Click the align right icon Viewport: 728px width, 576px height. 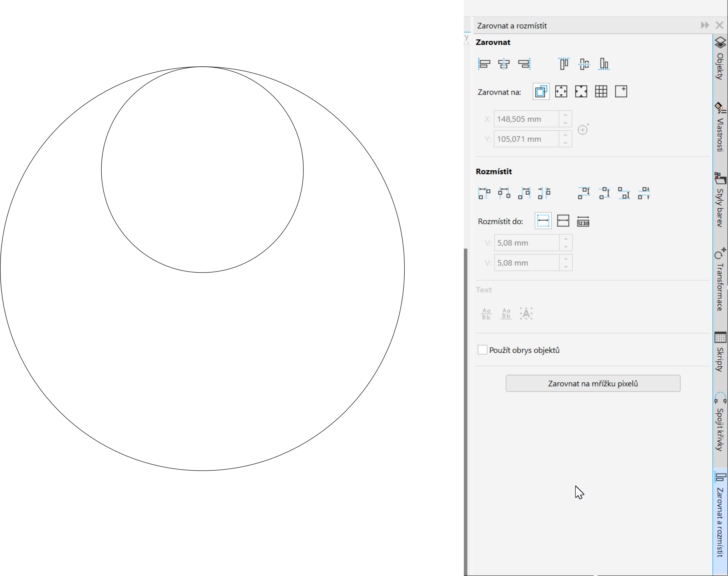[x=524, y=64]
